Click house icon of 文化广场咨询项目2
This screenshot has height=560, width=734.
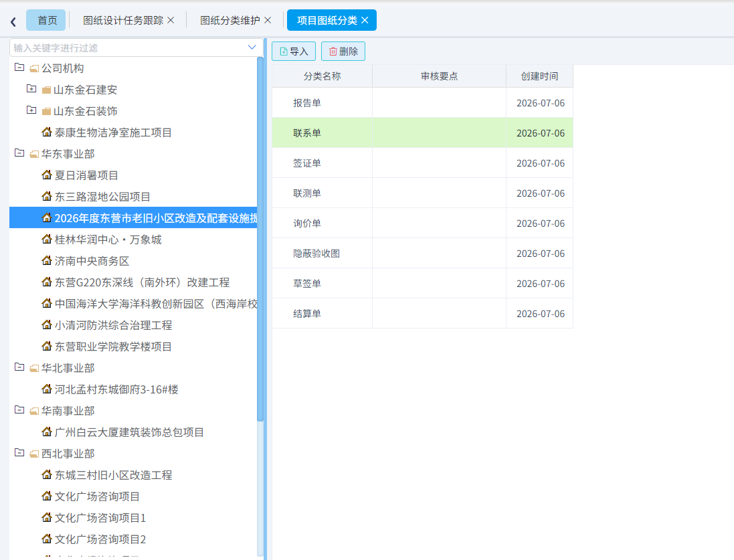coord(47,539)
